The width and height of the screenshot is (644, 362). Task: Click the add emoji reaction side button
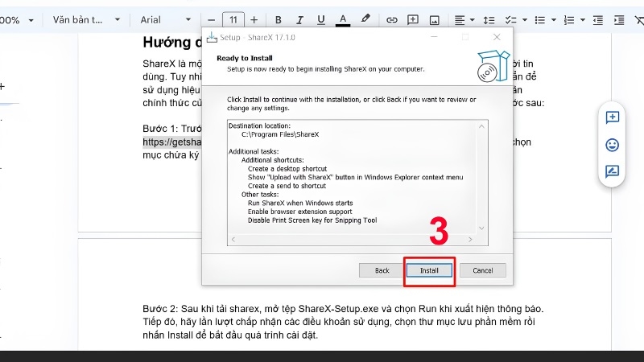pos(612,145)
